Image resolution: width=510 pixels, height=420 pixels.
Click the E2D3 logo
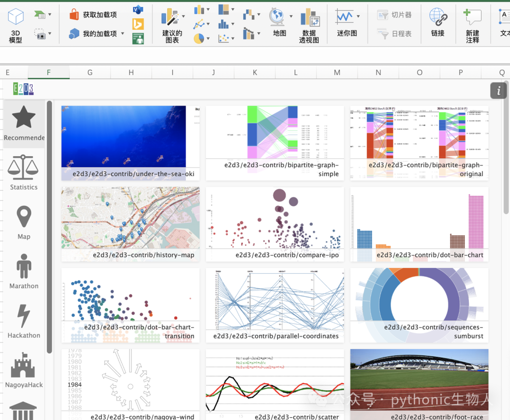click(x=24, y=89)
